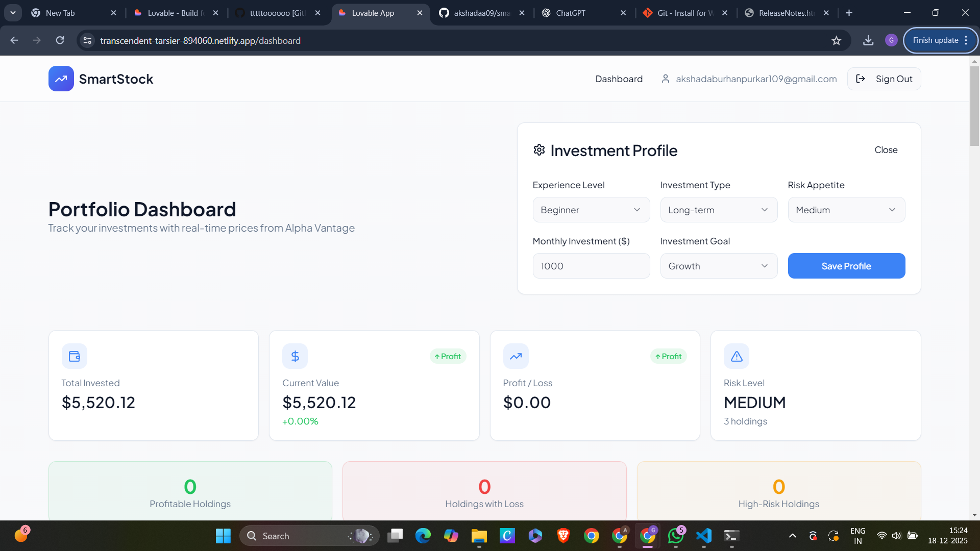Bookmark this page with star icon

pyautogui.click(x=836, y=40)
